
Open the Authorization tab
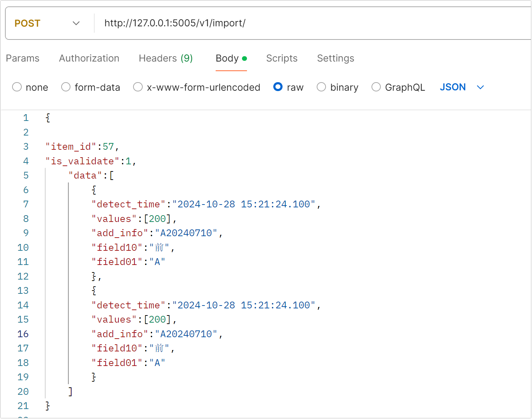click(x=89, y=58)
